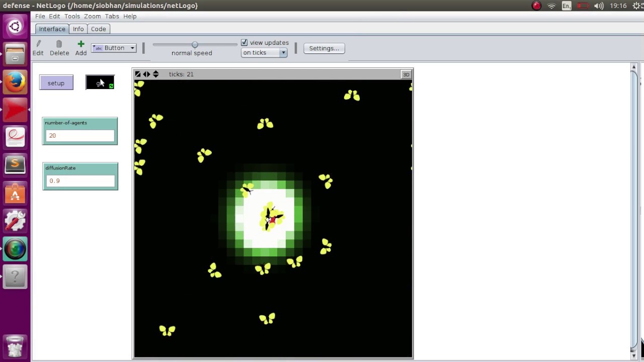Image resolution: width=644 pixels, height=362 pixels.
Task: Open the Files manager launcher icon
Action: (x=15, y=54)
